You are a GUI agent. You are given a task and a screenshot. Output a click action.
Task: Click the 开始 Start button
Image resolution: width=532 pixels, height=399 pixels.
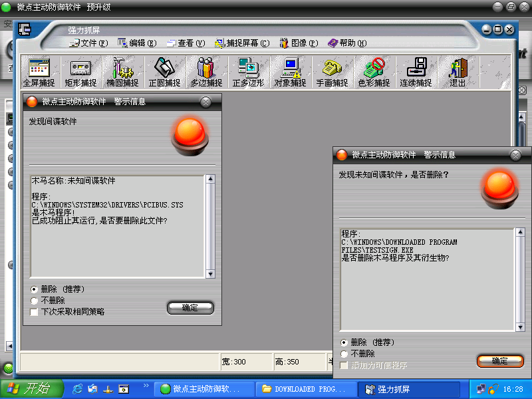tap(31, 388)
